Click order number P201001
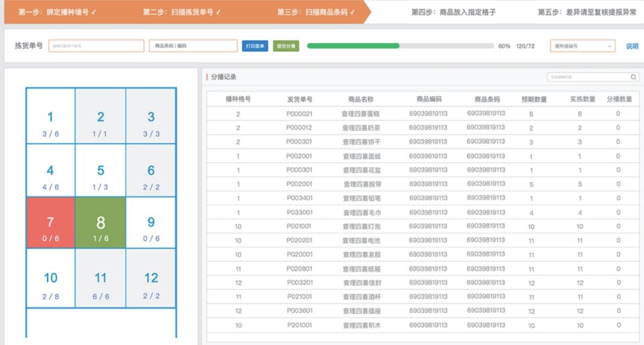Screen dimensions: 644x345 click(299, 325)
